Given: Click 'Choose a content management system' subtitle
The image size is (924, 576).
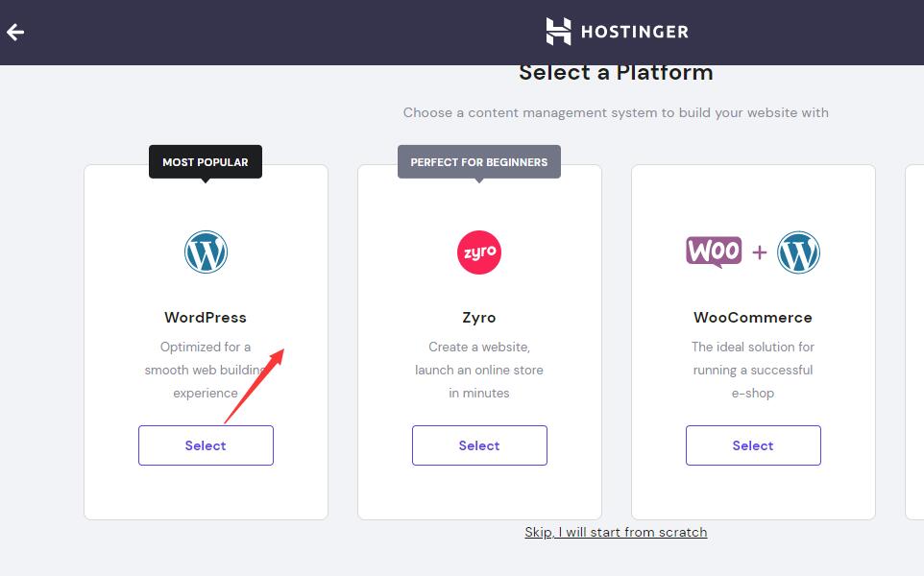Looking at the screenshot, I should tap(616, 112).
